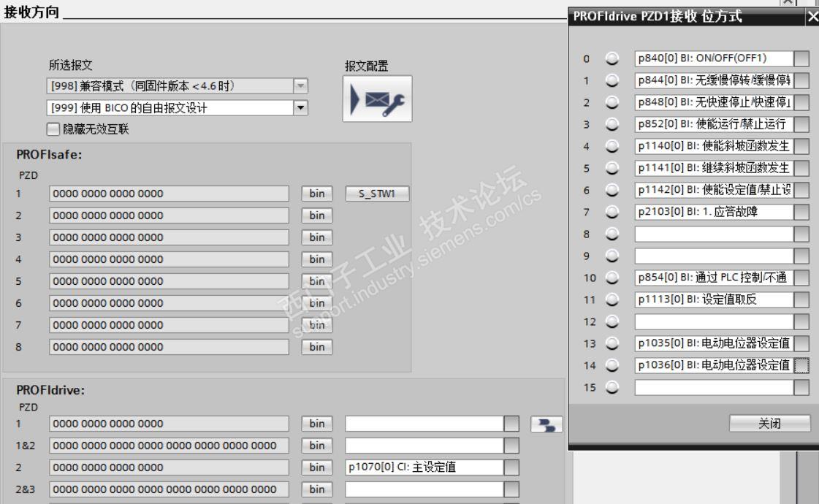Click the 接收方向 heading
This screenshot has height=504, width=819.
point(31,12)
